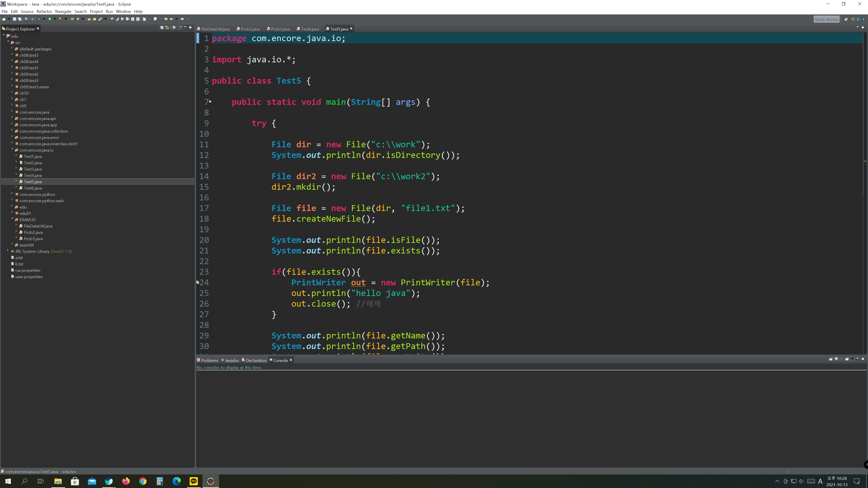Toggle Block Selection Mode toolbar icon
The width and height of the screenshot is (868, 488).
(x=133, y=19)
